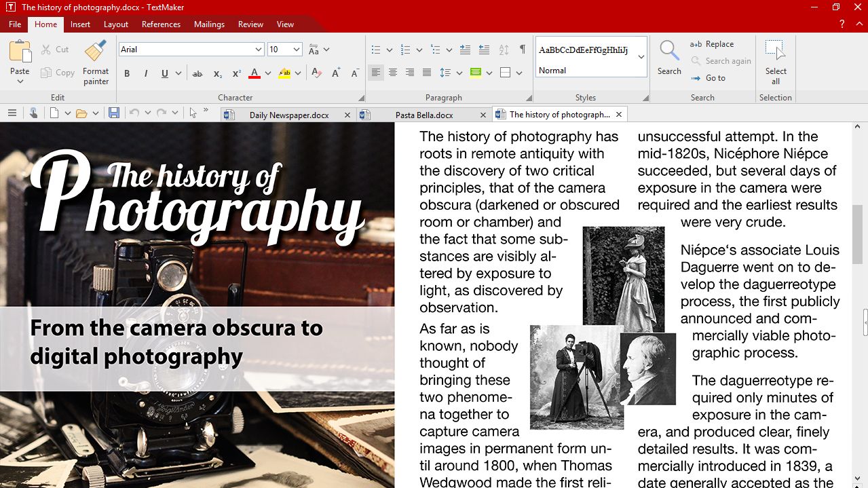
Task: Open the font size dropdown
Action: click(297, 50)
